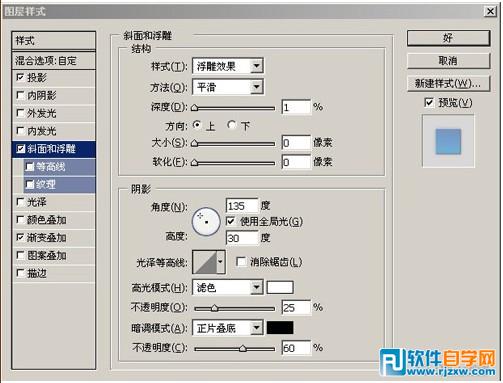Viewport: 503px width, 383px height.
Task: Enable the 消除锯齿(L) anti-alias checkbox
Action: (x=241, y=262)
